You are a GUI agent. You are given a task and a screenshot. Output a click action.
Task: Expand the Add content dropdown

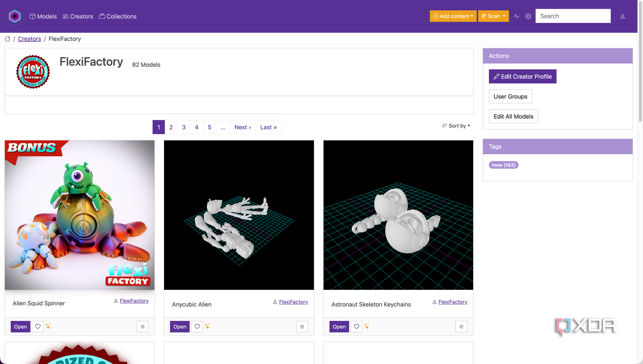point(453,16)
